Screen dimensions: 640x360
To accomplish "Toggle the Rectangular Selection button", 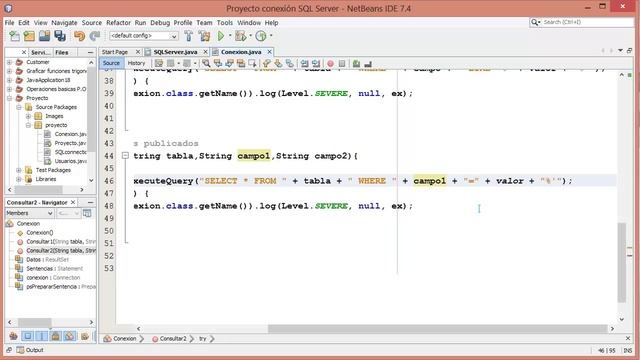I will (252, 64).
